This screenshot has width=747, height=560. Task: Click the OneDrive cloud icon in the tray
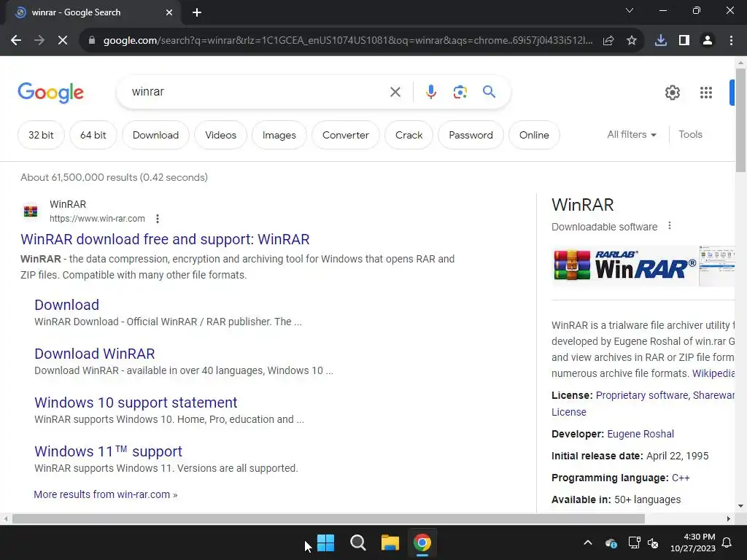pos(611,542)
